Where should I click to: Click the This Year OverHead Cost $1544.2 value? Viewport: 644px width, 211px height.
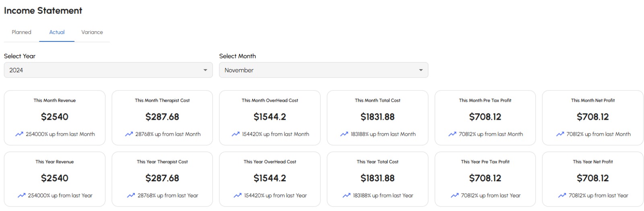pyautogui.click(x=270, y=178)
